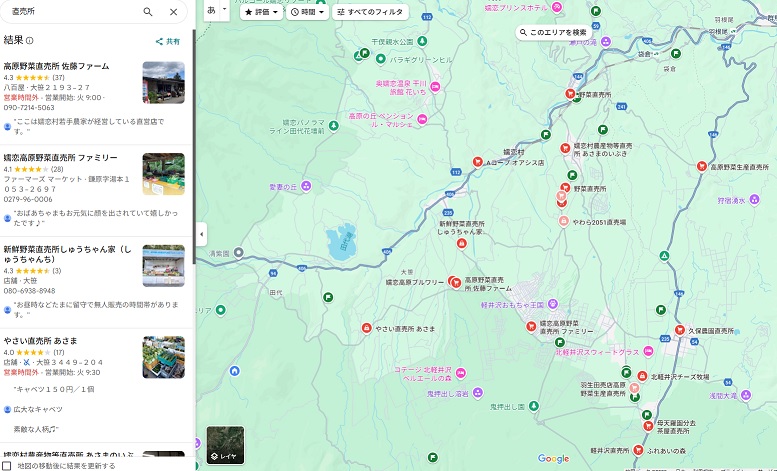Viewport: 777px width, 471px height.
Task: Select 母天屋園分去茶屋直売所 map pin
Action: (x=648, y=426)
